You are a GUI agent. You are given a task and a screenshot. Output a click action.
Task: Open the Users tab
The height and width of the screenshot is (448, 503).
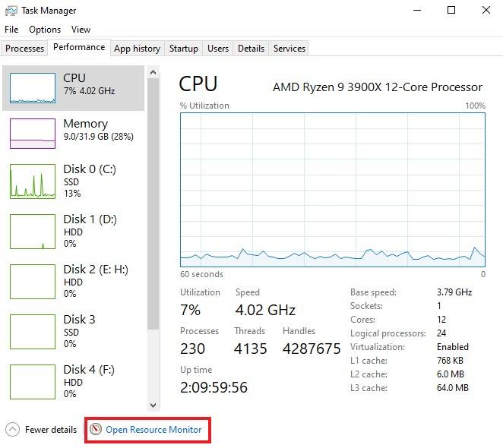[218, 49]
